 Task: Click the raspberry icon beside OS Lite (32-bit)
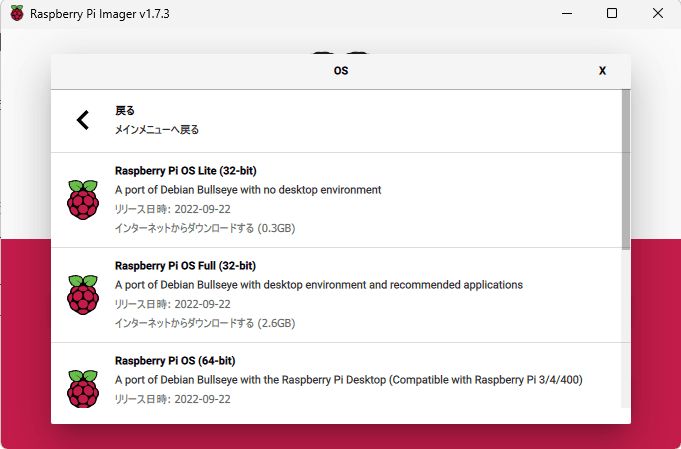pyautogui.click(x=83, y=200)
